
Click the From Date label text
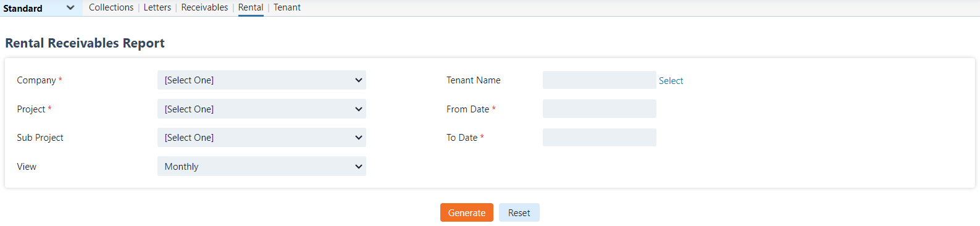click(x=467, y=109)
